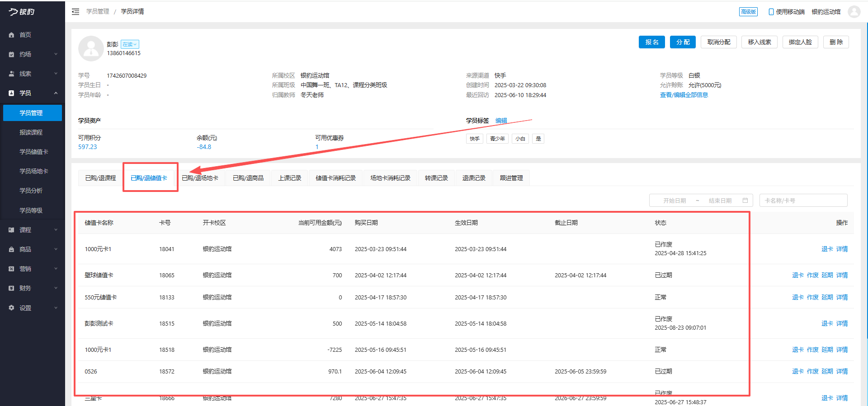Viewport: 868px width, 406px height.
Task: Click the mobile phone icon beside 使用移动端
Action: point(771,12)
